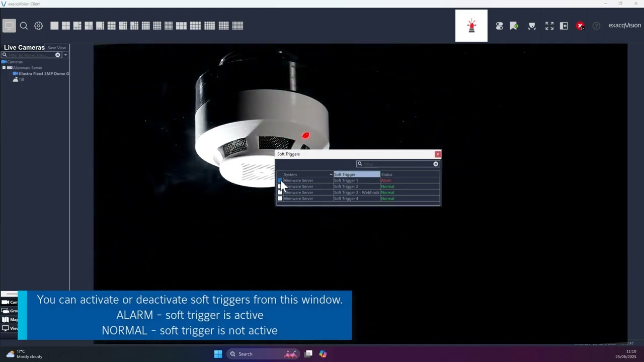644x362 pixels.
Task: Click the exacqVision logo
Action: [x=624, y=25]
